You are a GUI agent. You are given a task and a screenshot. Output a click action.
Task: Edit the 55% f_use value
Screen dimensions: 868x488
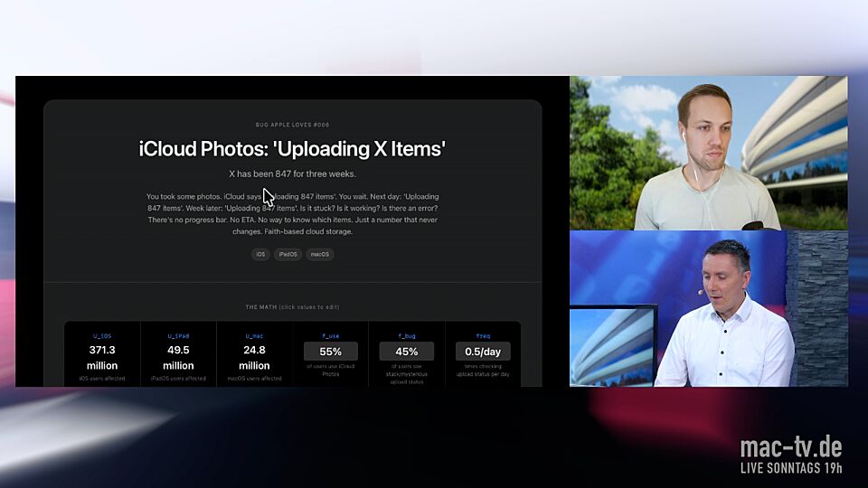pyautogui.click(x=330, y=352)
